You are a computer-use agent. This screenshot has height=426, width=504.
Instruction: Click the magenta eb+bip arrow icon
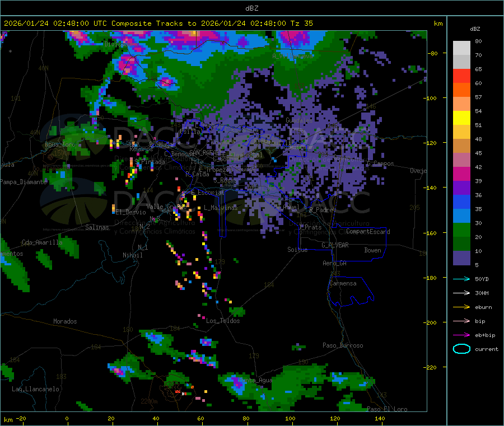(461, 335)
